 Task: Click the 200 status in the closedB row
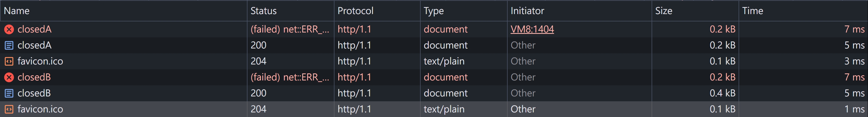tap(259, 93)
